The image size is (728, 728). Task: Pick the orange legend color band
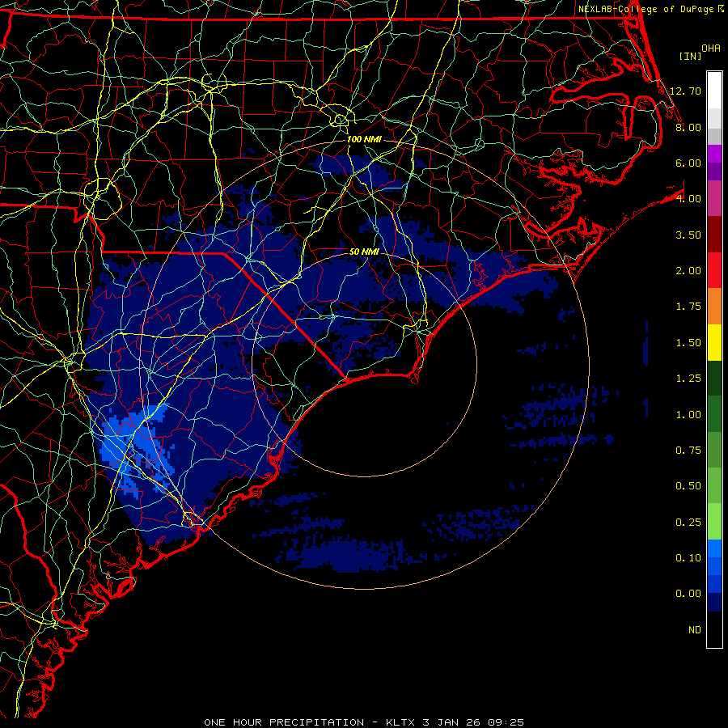(714, 307)
